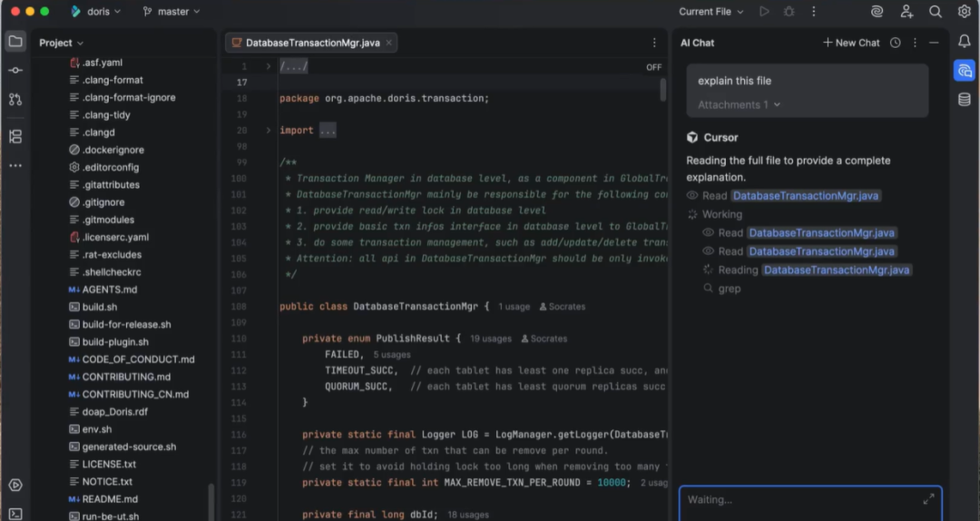Toggle the OFF inspection indicator in editor
The width and height of the screenshot is (980, 521).
(653, 67)
